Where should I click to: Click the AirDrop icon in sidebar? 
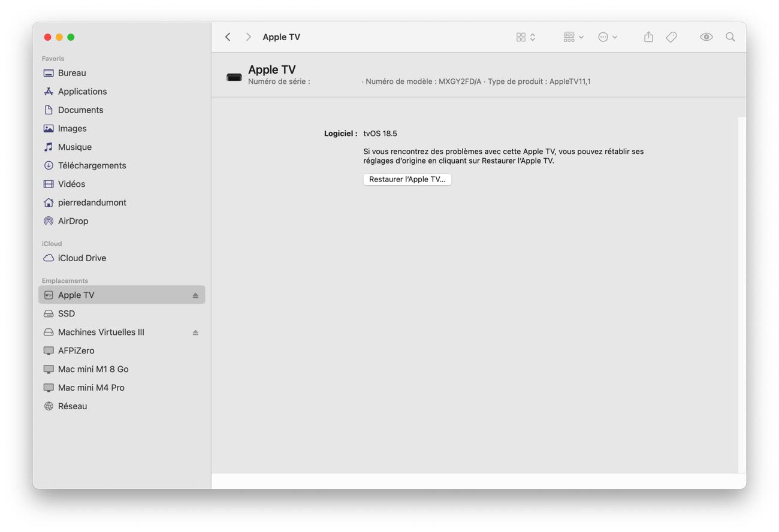(49, 221)
